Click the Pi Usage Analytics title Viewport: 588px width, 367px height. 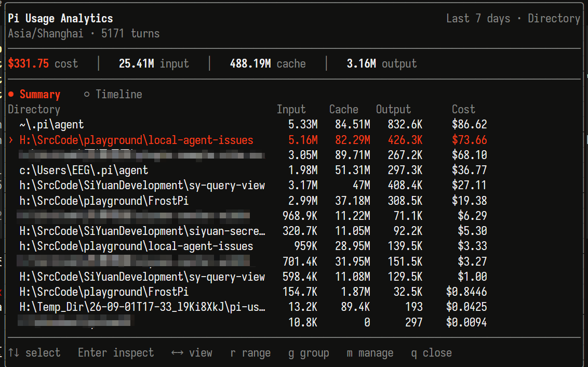(x=60, y=18)
